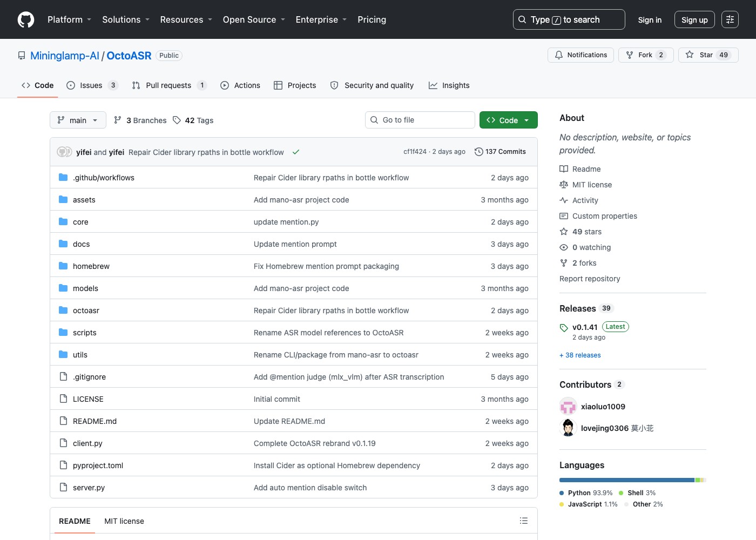
Task: Open xiaoluo1009 avatar image
Action: click(x=568, y=406)
